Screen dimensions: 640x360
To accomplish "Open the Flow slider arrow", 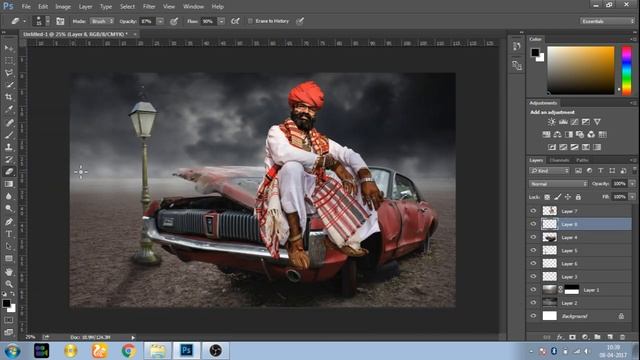I will (x=221, y=21).
